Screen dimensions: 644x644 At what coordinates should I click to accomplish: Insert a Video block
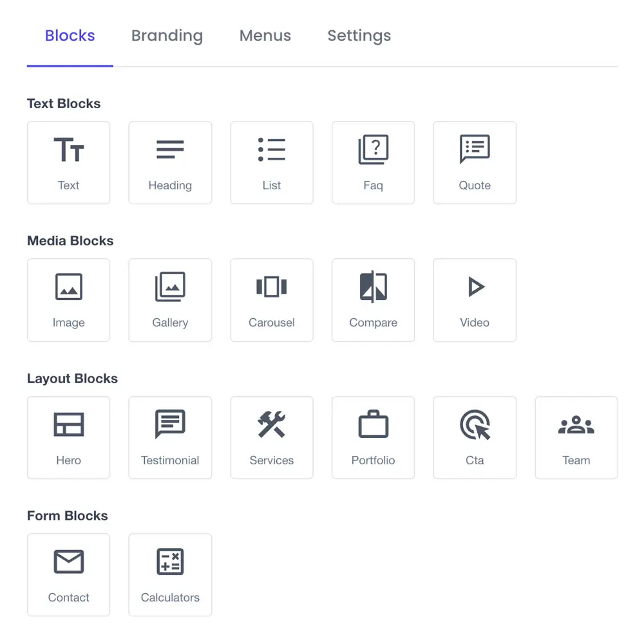[x=475, y=299]
